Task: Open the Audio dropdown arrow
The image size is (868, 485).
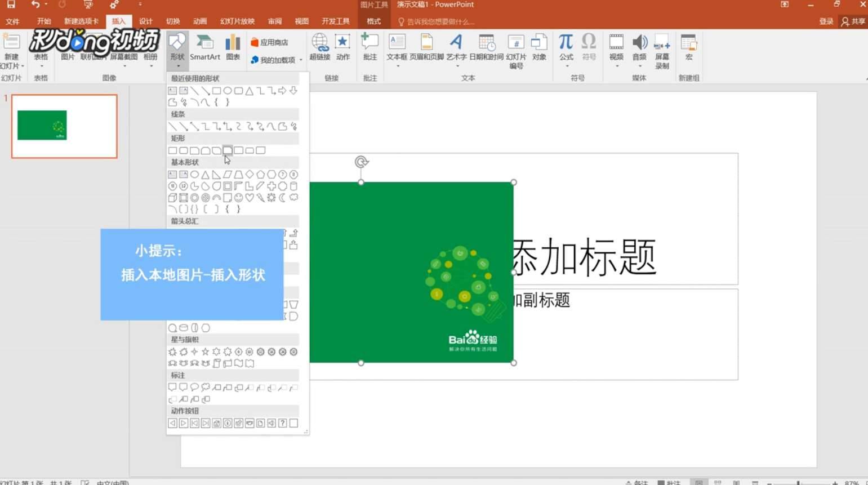Action: click(639, 66)
